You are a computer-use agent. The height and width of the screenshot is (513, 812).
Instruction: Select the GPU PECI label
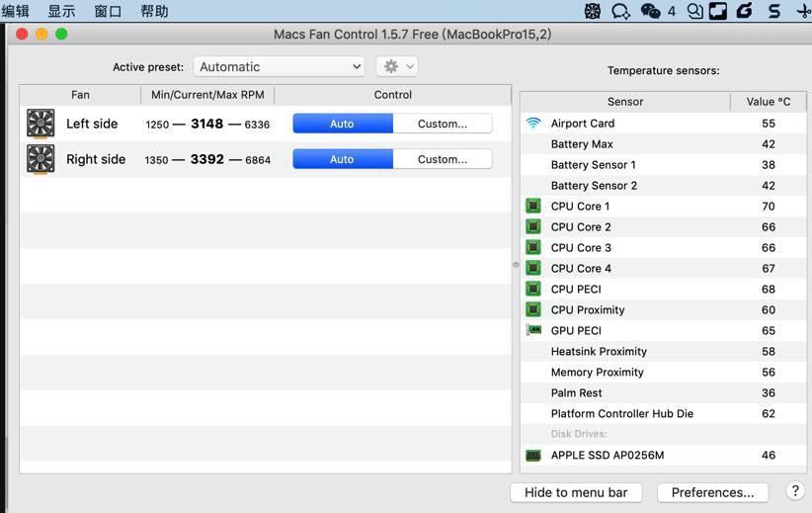(576, 330)
